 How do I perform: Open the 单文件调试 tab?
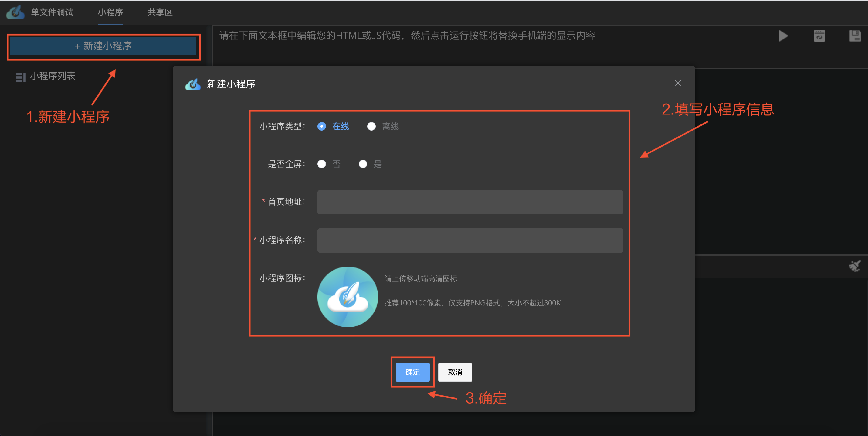(52, 12)
